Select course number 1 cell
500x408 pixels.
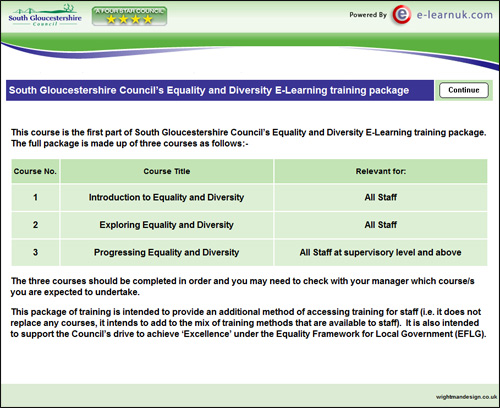coord(35,197)
